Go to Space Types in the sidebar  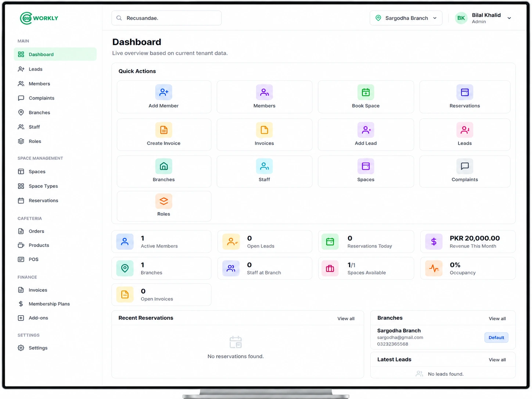[x=55, y=186]
